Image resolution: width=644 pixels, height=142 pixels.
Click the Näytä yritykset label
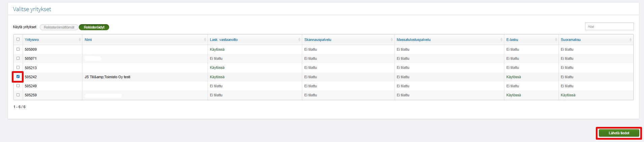pos(25,27)
